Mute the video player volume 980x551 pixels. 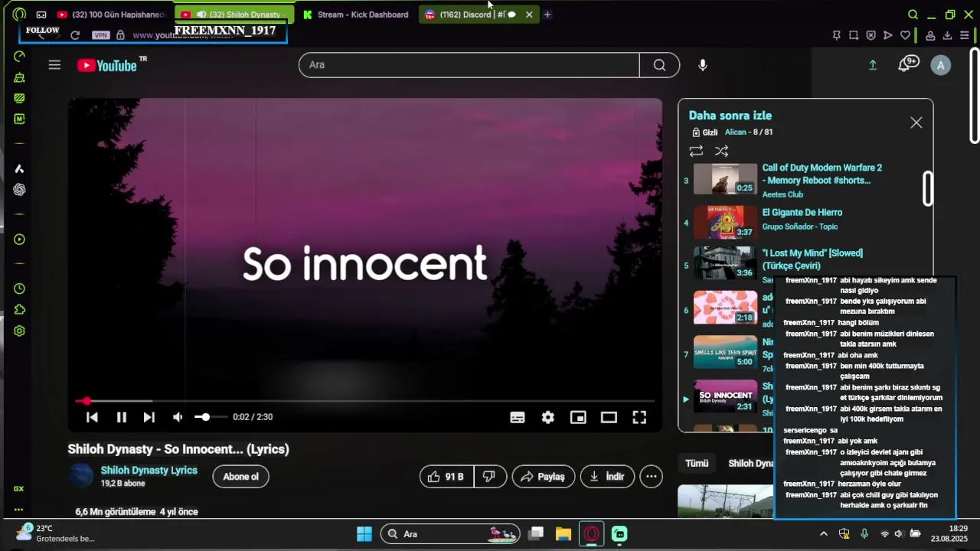point(178,417)
